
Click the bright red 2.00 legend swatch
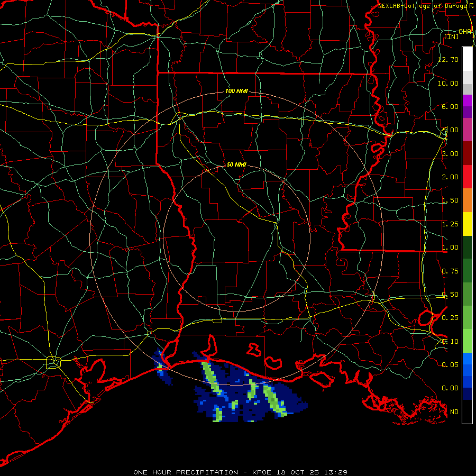(x=467, y=177)
